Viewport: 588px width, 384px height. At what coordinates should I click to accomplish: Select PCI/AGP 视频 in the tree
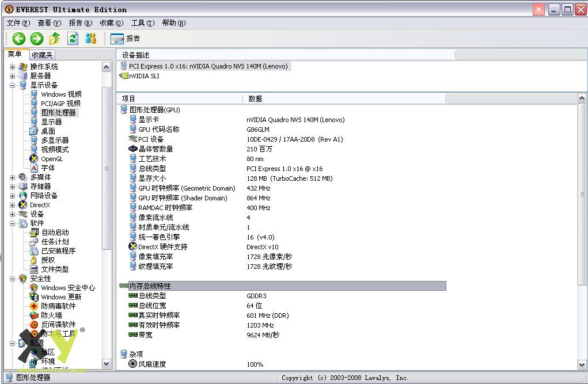60,104
